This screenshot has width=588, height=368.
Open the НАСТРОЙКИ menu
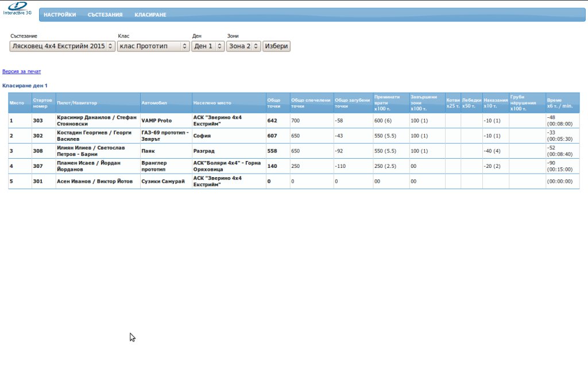point(60,15)
